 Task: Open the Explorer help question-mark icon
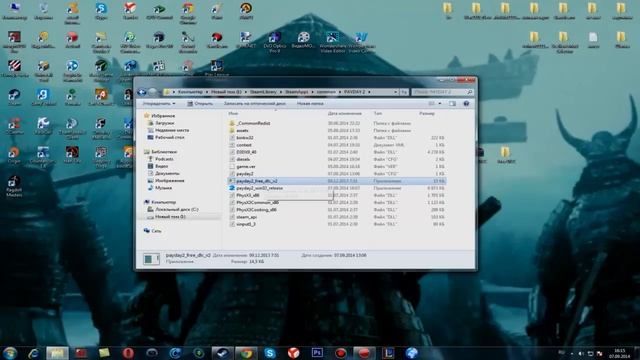[x=466, y=104]
